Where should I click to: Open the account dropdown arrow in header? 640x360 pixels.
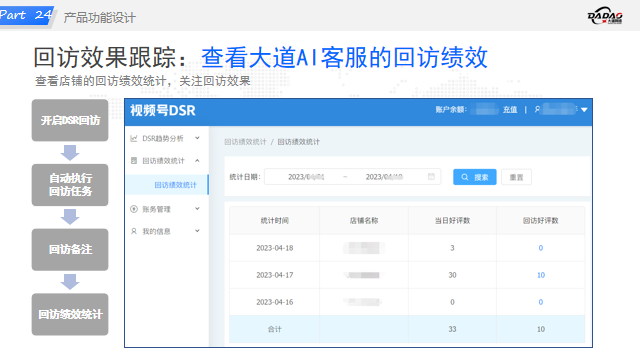(x=584, y=109)
